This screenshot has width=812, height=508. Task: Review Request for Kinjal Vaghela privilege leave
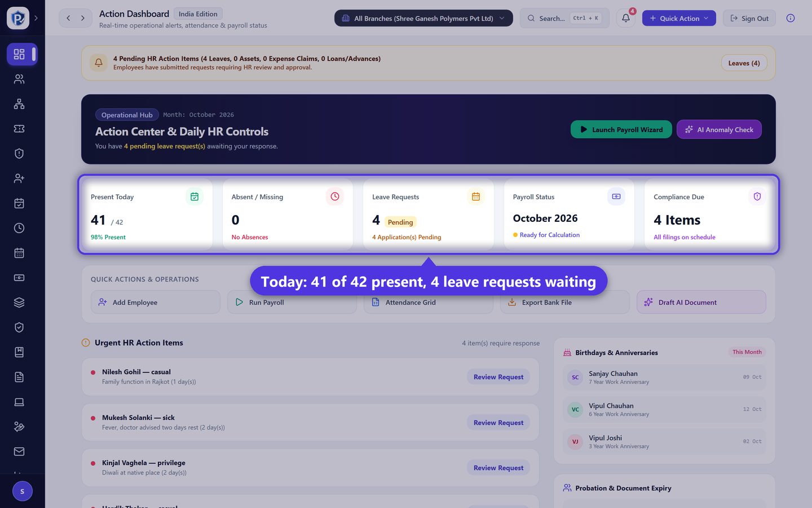(x=498, y=467)
